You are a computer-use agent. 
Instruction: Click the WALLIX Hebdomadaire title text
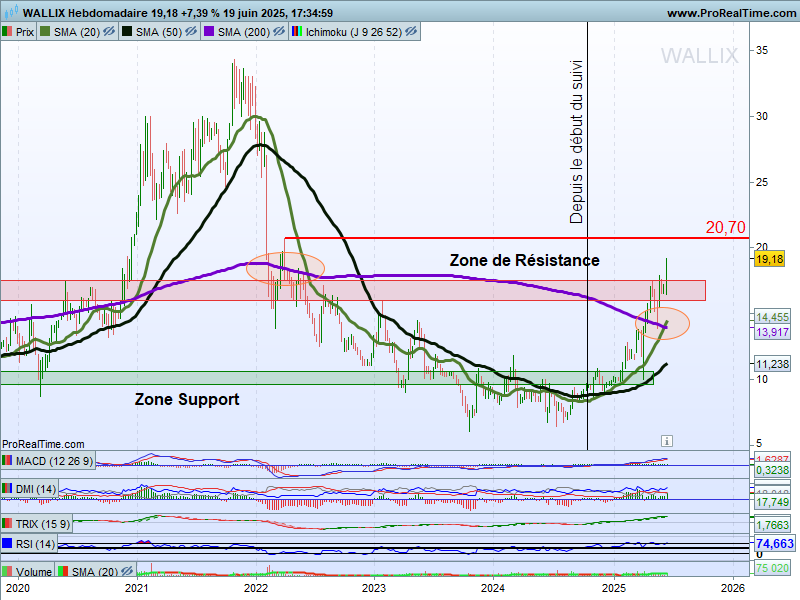pos(85,13)
